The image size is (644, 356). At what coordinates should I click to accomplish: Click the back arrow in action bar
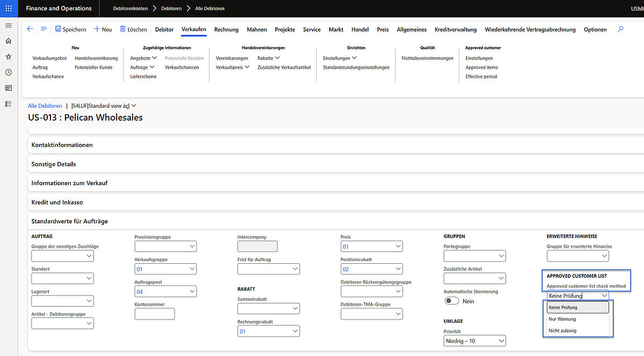pos(30,29)
